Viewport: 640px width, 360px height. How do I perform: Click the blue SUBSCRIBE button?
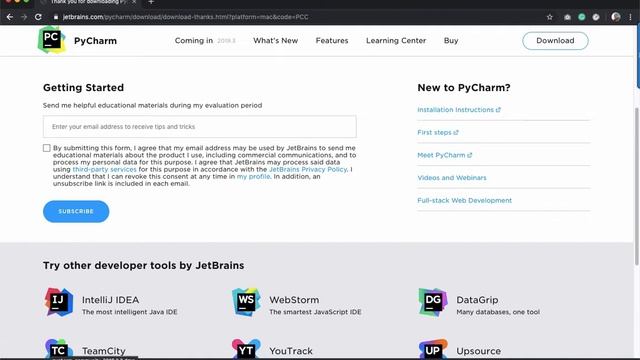76,211
